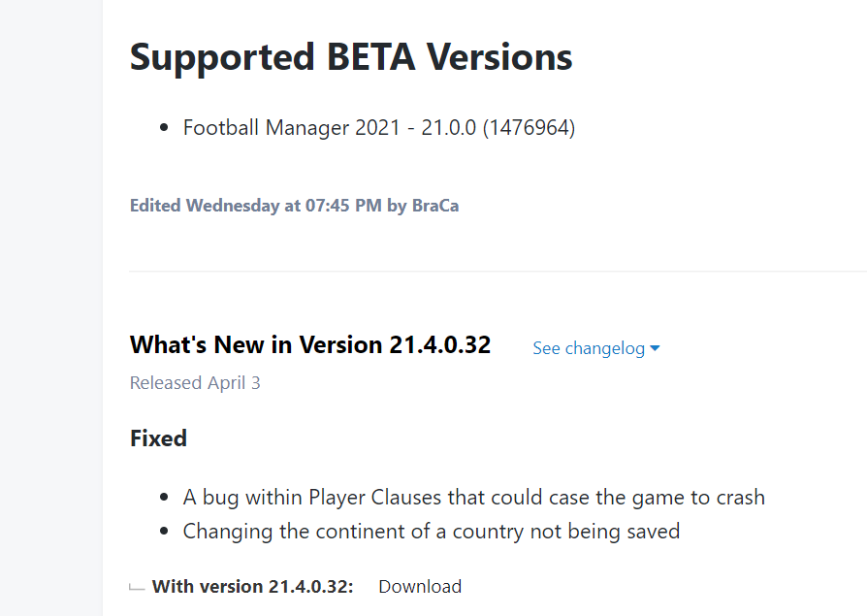Select the Player Clauses crash bug line
Viewport: 867px width, 616px height.
[474, 498]
